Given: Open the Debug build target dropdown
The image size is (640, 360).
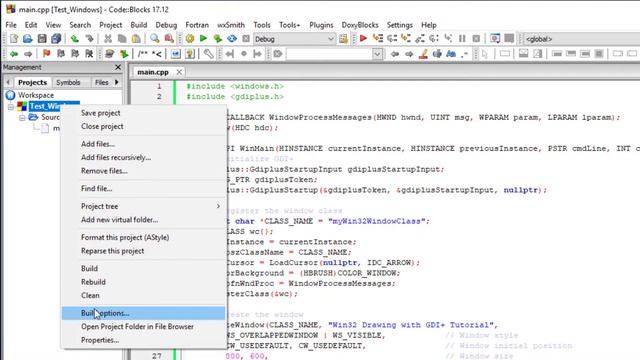Looking at the screenshot, I should coord(294,39).
